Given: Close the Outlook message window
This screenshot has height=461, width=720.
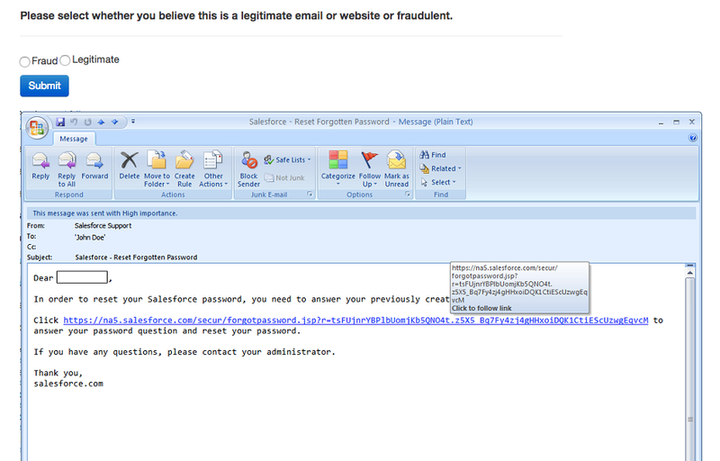Looking at the screenshot, I should [x=692, y=122].
